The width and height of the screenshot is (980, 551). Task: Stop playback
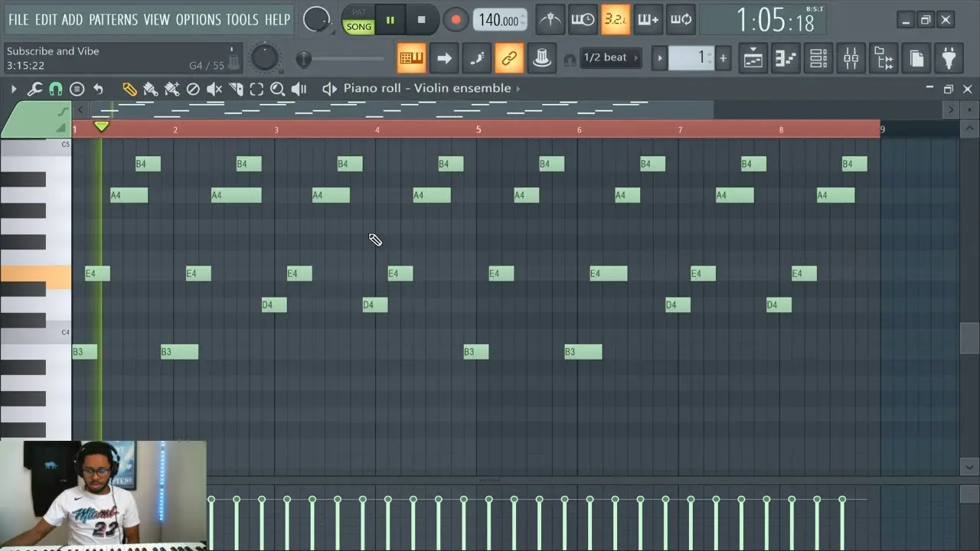[x=421, y=20]
